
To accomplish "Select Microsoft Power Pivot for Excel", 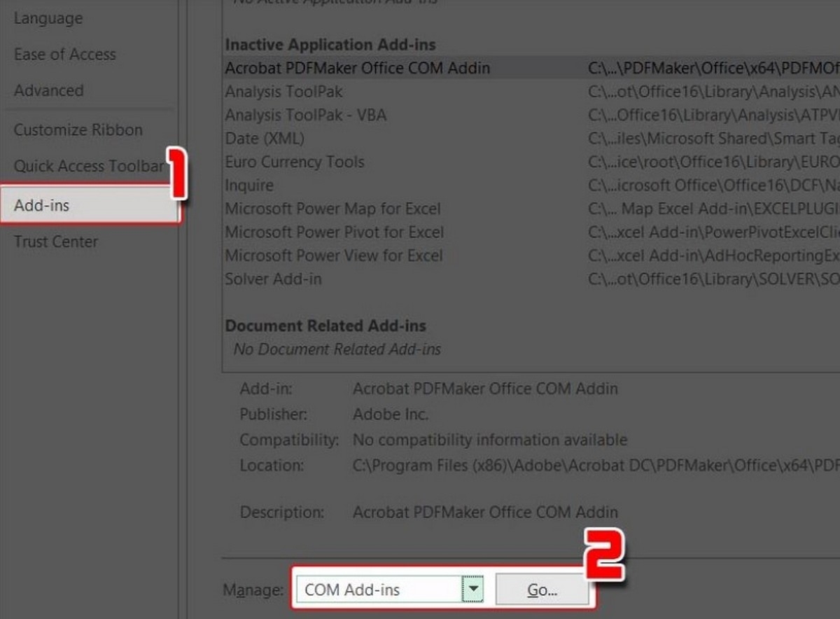I will pyautogui.click(x=334, y=232).
